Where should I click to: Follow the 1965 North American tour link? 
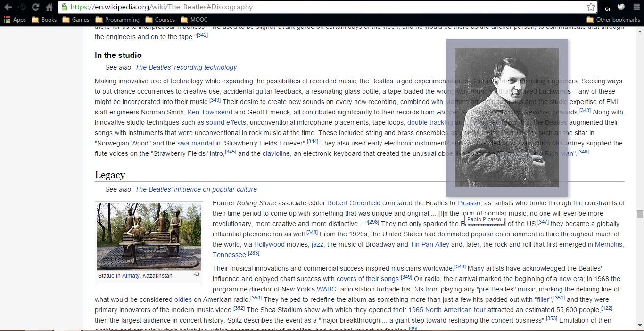point(447,310)
